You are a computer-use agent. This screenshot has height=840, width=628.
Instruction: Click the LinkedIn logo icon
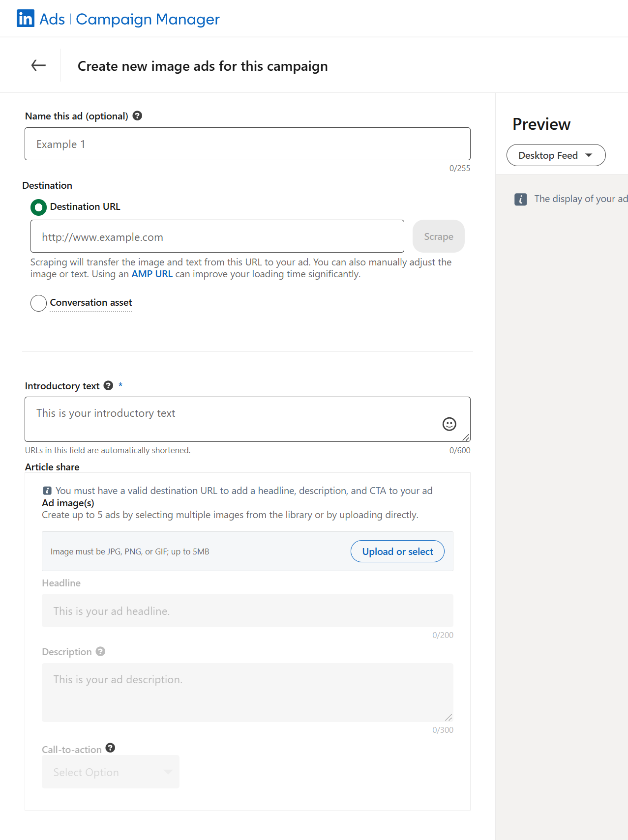pos(26,18)
